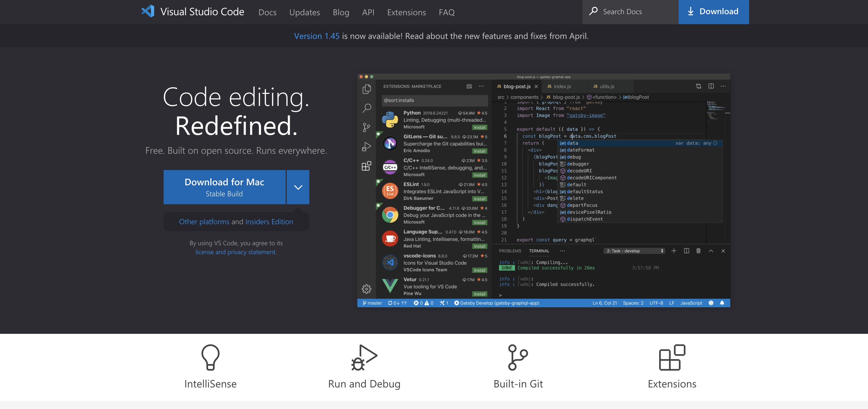Follow the Insiders Edition link
868x409 pixels.
tap(269, 222)
